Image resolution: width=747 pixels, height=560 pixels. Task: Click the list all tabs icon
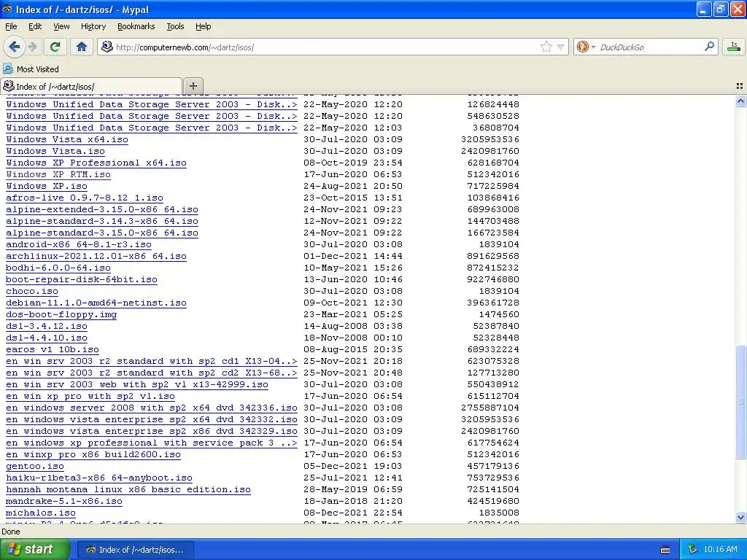click(740, 86)
